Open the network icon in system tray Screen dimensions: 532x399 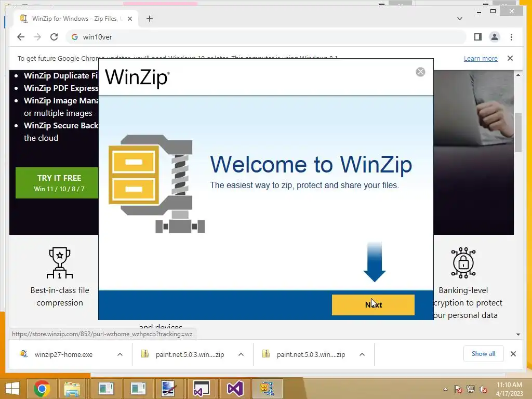[471, 389]
